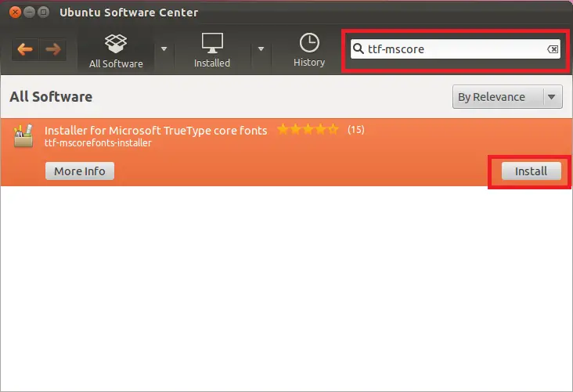Image resolution: width=573 pixels, height=392 pixels.
Task: Minimize the Ubuntu Software Center window
Action: [x=29, y=13]
